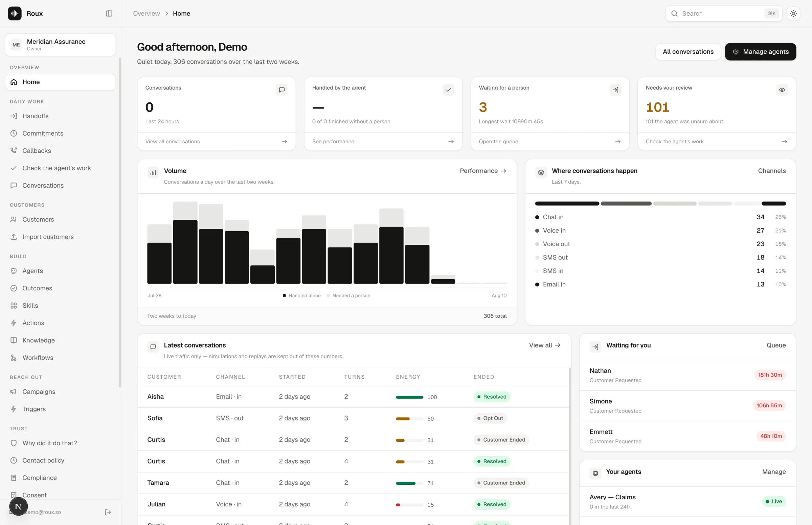Click View all in Latest conversations

click(545, 345)
